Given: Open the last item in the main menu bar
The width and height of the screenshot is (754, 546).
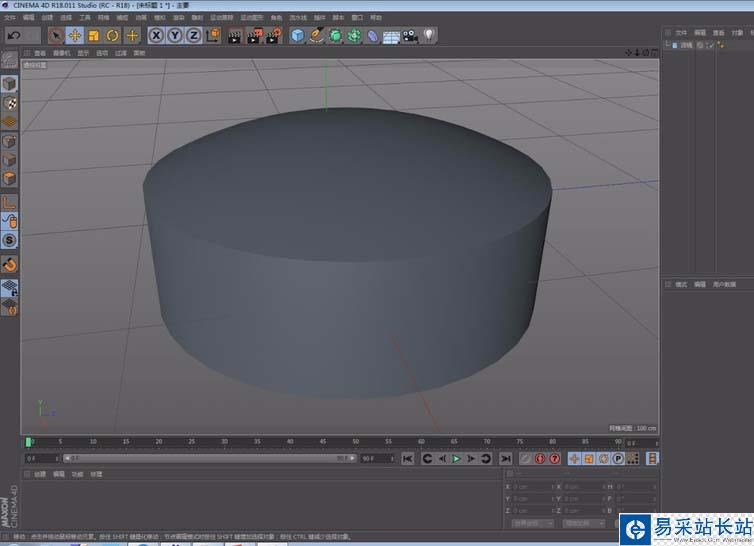Looking at the screenshot, I should click(376, 18).
